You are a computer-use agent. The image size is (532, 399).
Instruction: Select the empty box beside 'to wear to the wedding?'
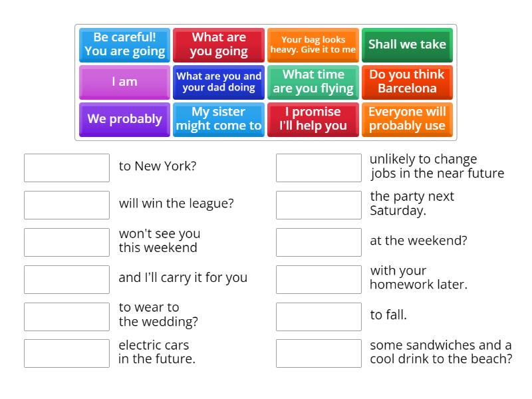click(x=66, y=317)
